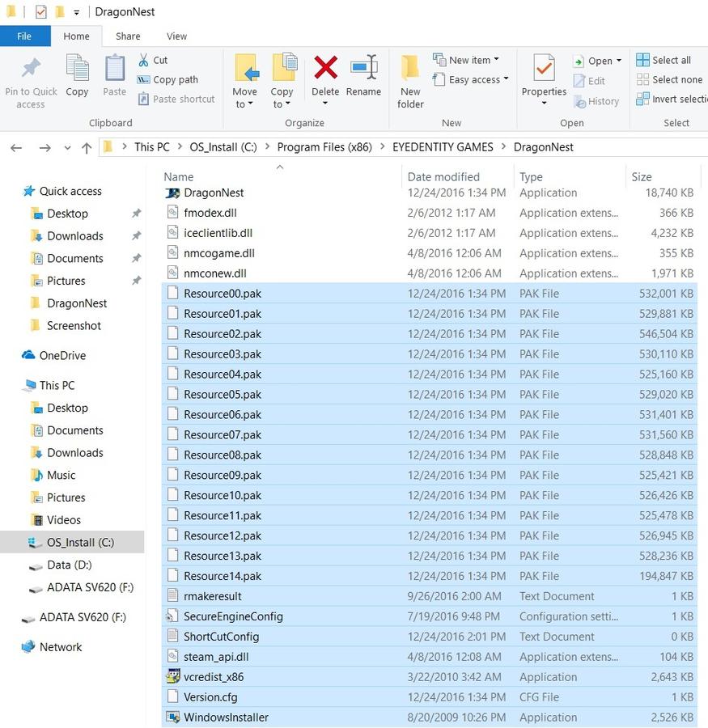
Task: Click the vcredist_x86 installer icon
Action: click(x=173, y=677)
